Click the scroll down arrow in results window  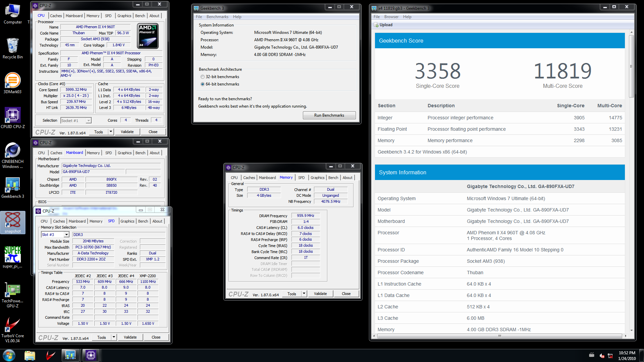[631, 330]
